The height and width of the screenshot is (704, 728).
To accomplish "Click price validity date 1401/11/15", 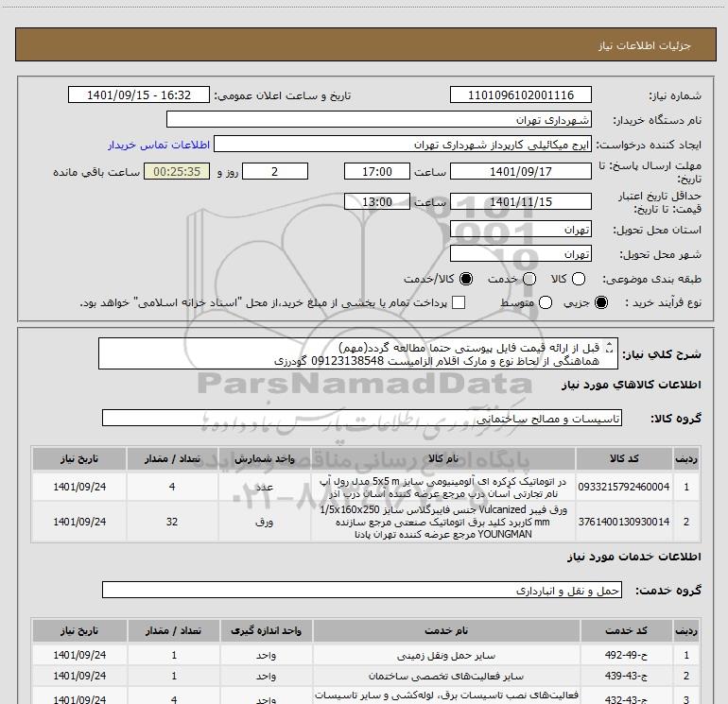I will pyautogui.click(x=520, y=201).
